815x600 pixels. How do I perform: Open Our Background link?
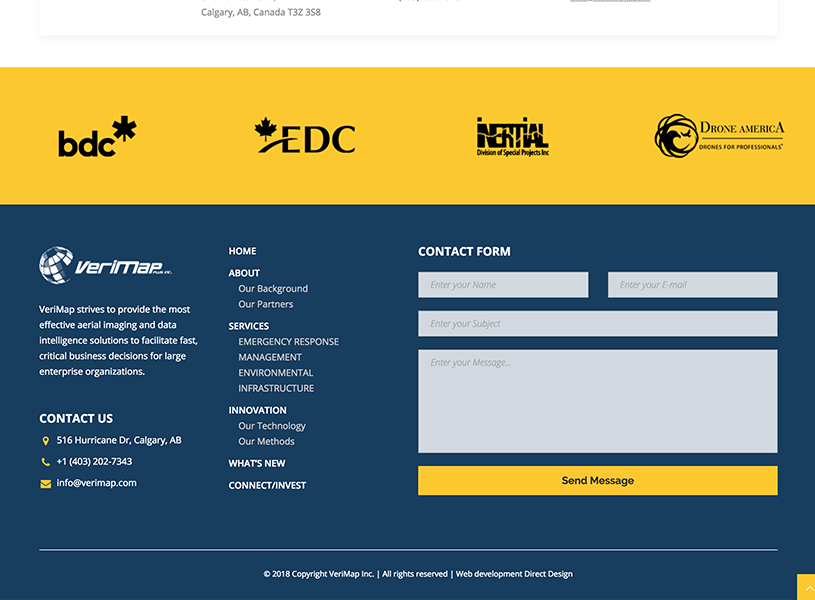[x=273, y=289]
